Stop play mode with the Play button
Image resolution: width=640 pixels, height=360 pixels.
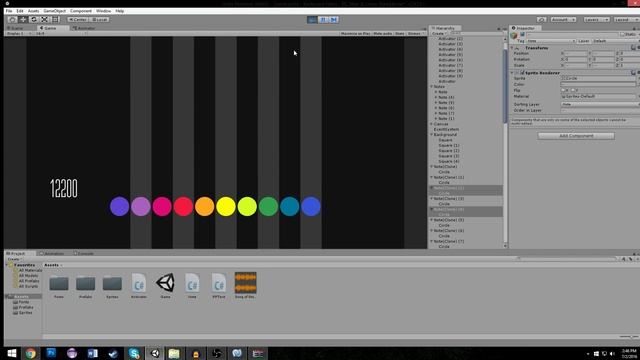[x=312, y=19]
